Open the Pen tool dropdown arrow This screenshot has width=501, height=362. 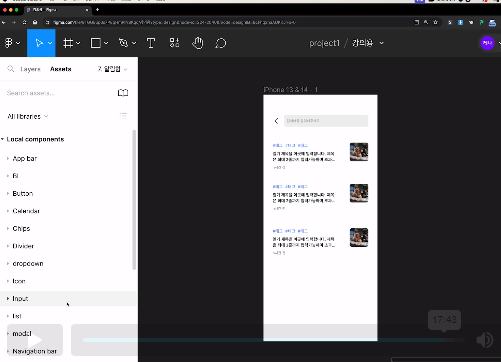pos(134,43)
